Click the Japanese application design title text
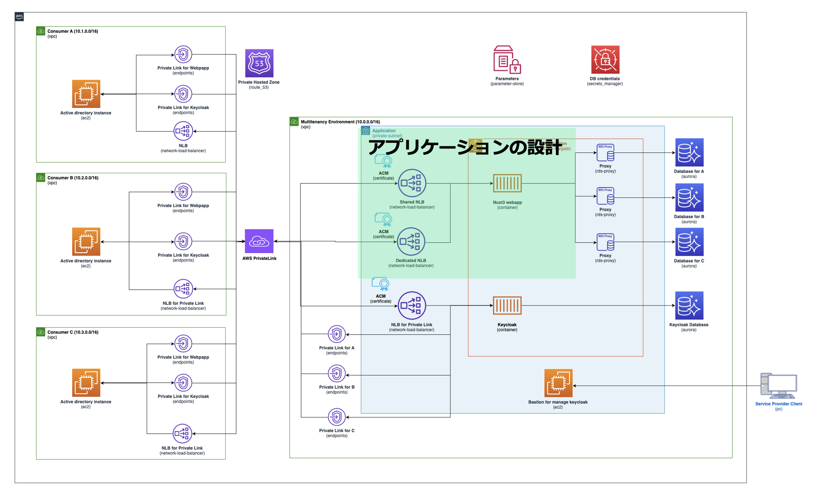This screenshot has height=504, width=836. [x=465, y=147]
